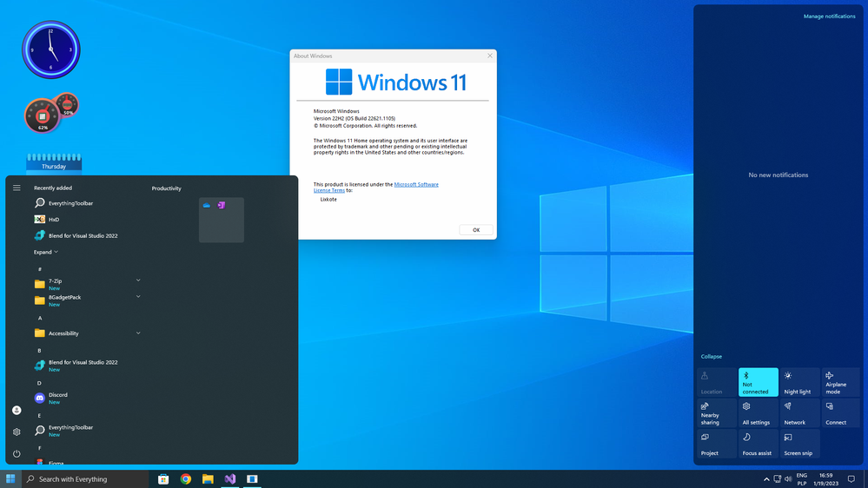Screen dimensions: 868x488
Task: Collapse the quick actions panel
Action: 712,357
